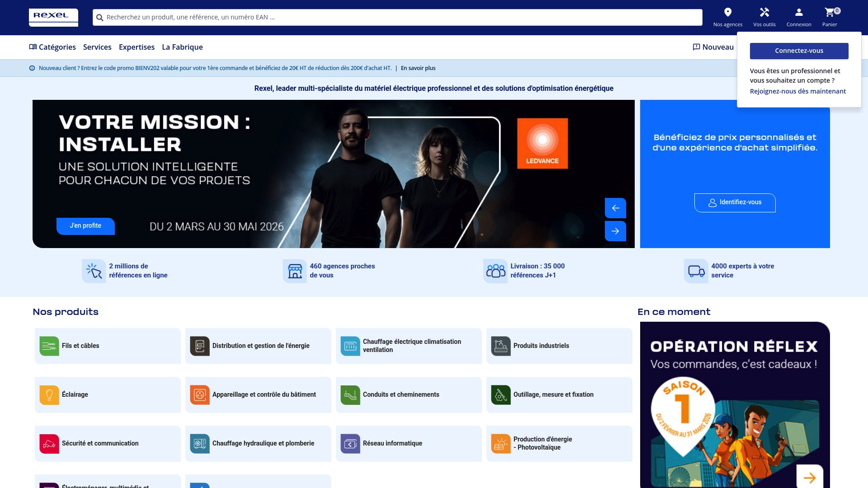This screenshot has height=488, width=868.
Task: Click the 'Nos produits' heading
Action: pyautogui.click(x=66, y=312)
